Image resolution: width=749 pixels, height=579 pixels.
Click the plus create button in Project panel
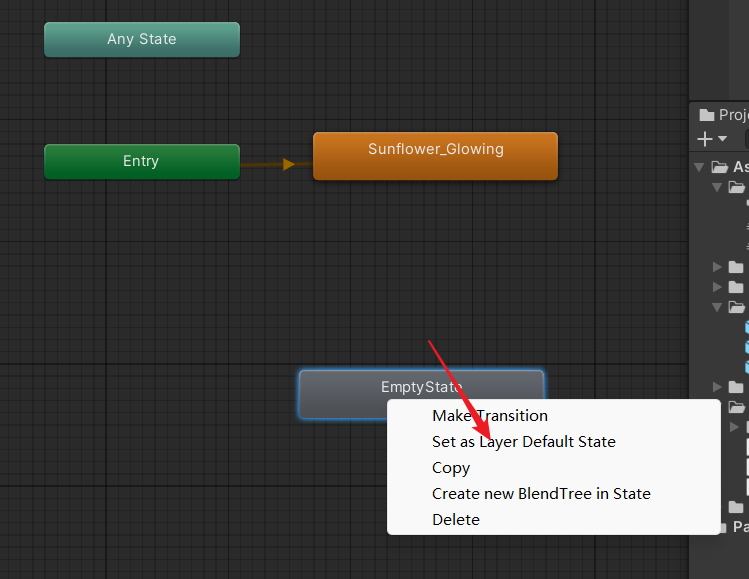click(x=704, y=139)
